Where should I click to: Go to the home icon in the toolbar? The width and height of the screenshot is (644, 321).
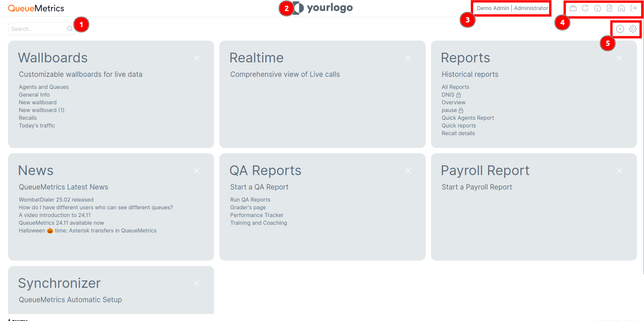621,8
